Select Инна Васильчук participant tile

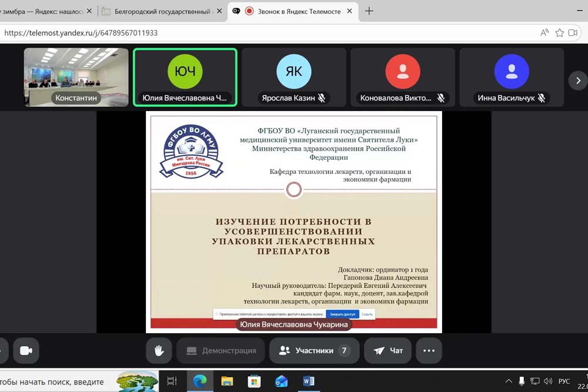(x=512, y=77)
